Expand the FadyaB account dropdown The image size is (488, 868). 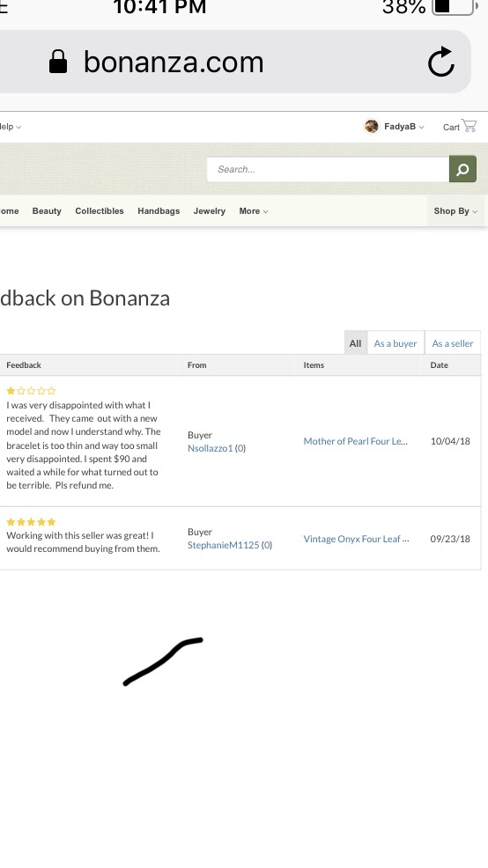[421, 128]
